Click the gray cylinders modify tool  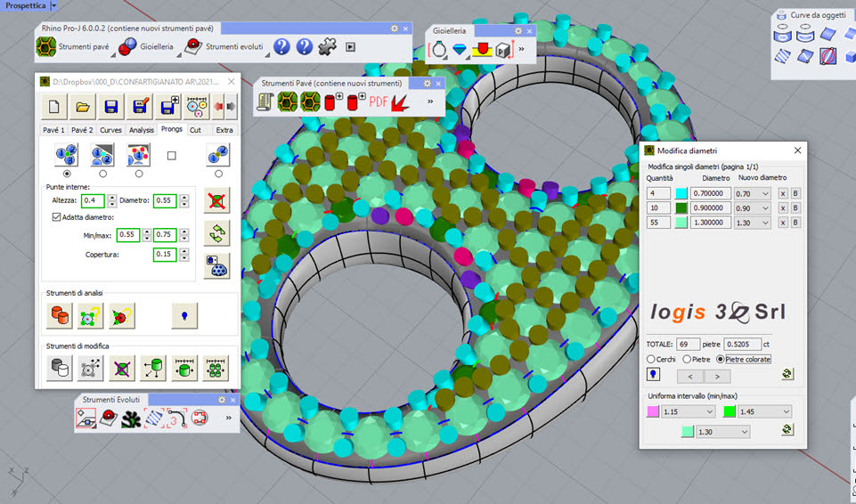click(60, 368)
